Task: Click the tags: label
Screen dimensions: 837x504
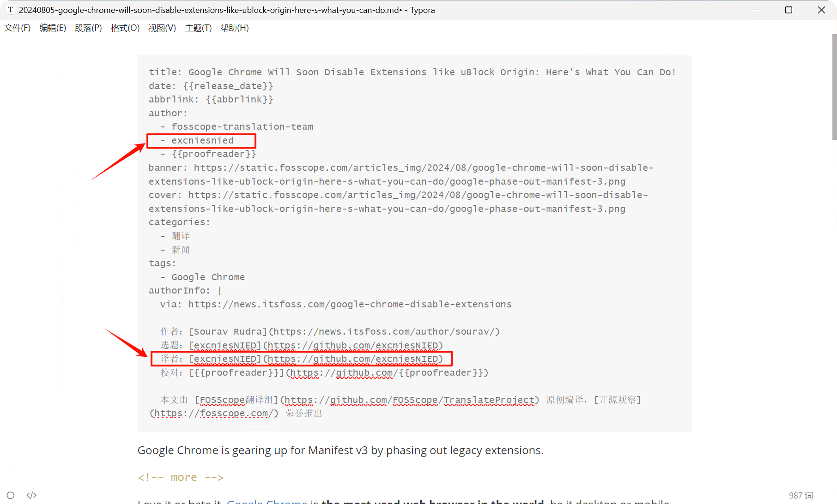Action: click(x=162, y=263)
